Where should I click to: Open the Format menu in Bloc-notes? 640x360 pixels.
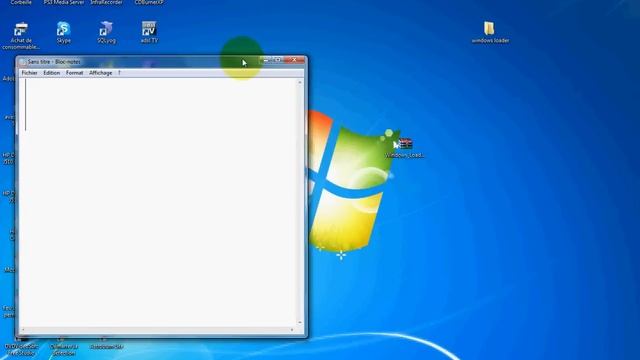(x=74, y=73)
